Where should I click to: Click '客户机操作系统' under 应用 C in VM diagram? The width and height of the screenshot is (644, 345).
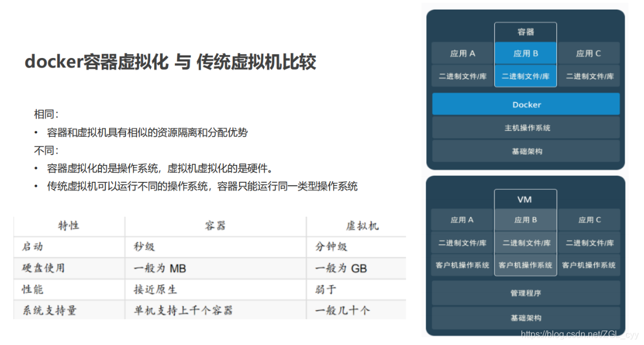[x=589, y=265]
